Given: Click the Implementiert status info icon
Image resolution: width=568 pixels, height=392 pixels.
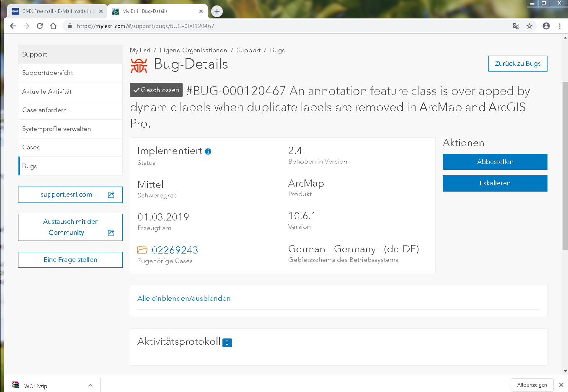Looking at the screenshot, I should click(x=208, y=151).
